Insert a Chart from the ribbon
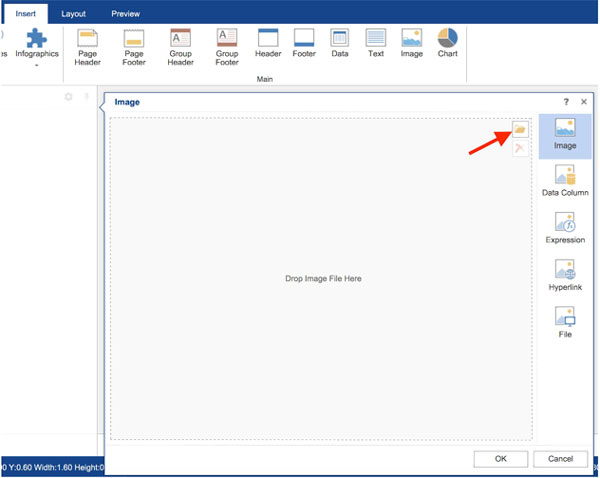 click(x=447, y=43)
